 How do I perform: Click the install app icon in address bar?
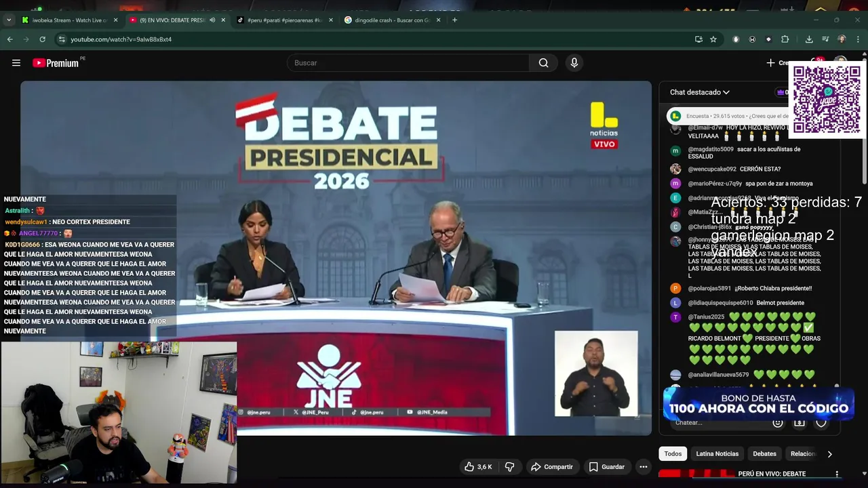(x=698, y=39)
